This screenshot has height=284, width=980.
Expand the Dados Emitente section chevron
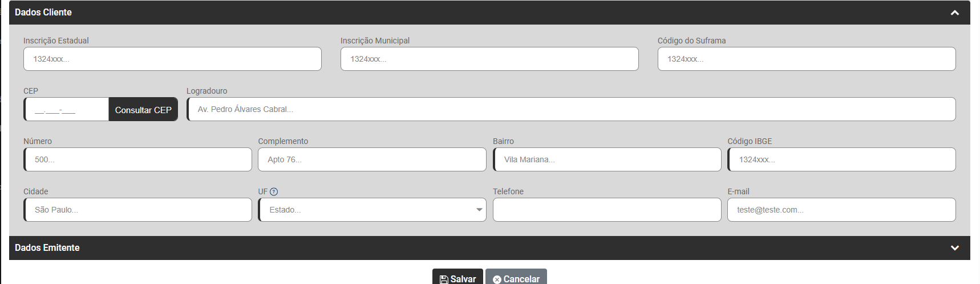coord(955,248)
